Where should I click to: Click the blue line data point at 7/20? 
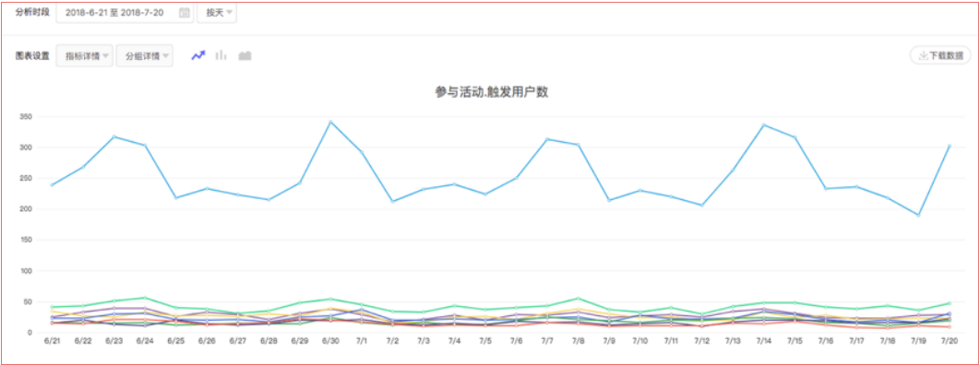[x=949, y=146]
